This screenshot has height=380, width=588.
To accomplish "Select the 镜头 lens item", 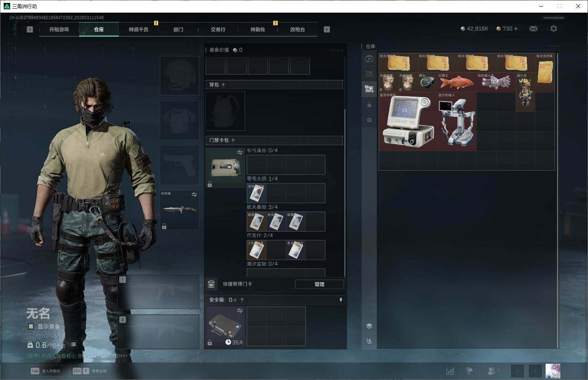I will 428,82.
